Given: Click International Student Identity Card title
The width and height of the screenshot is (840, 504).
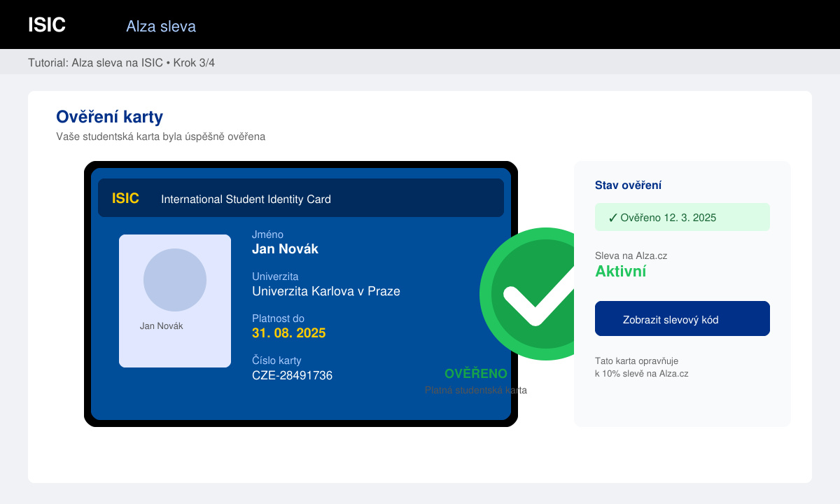Looking at the screenshot, I should (246, 199).
